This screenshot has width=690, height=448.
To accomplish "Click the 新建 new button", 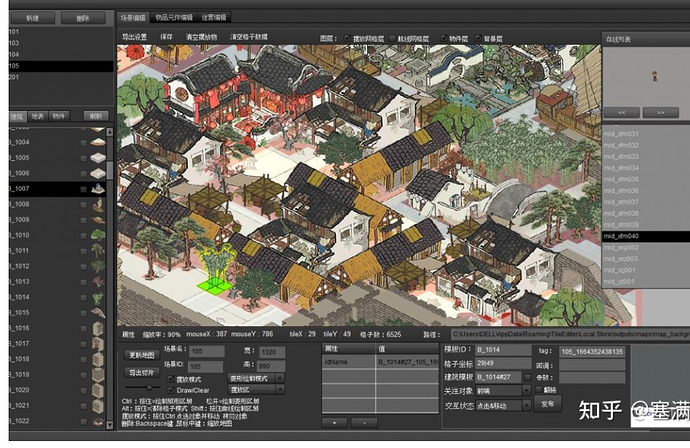I will (33, 18).
